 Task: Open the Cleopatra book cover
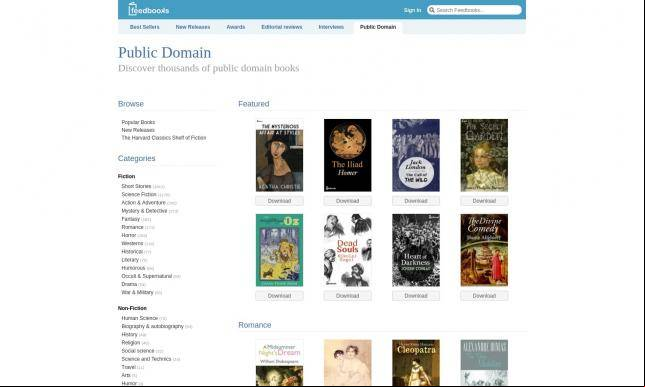tap(416, 363)
